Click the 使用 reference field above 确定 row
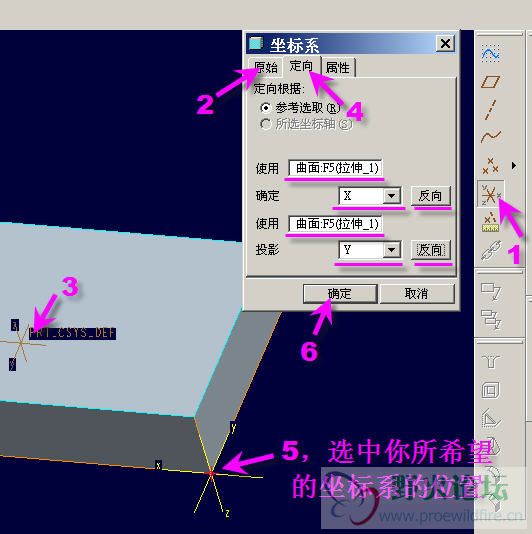 (x=335, y=168)
